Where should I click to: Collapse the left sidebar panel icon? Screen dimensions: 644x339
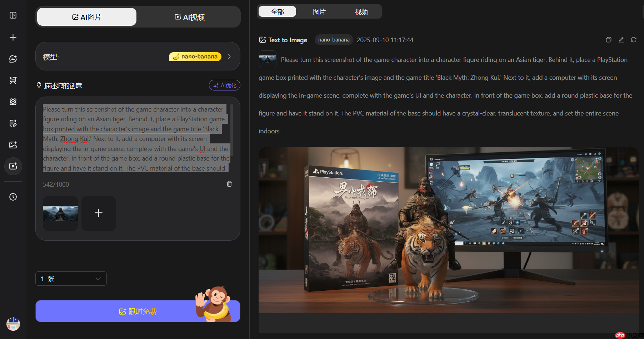[13, 15]
